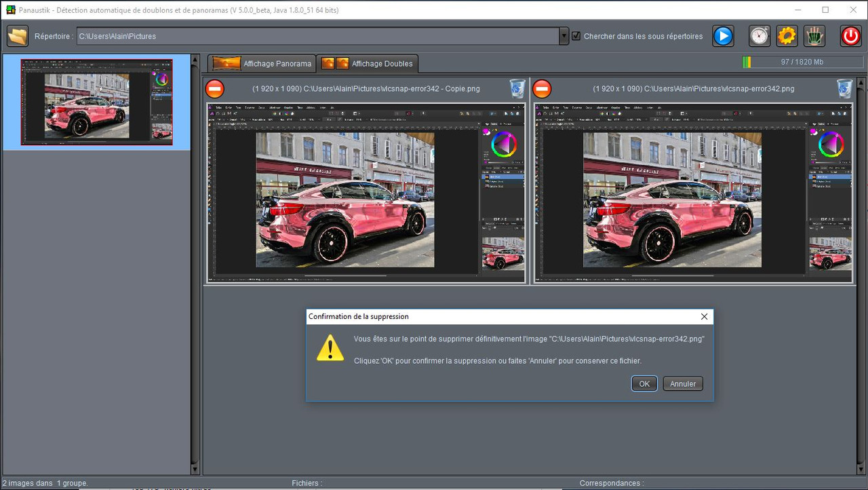Confirm deletion with OK
This screenshot has width=868, height=490.
pyautogui.click(x=643, y=383)
